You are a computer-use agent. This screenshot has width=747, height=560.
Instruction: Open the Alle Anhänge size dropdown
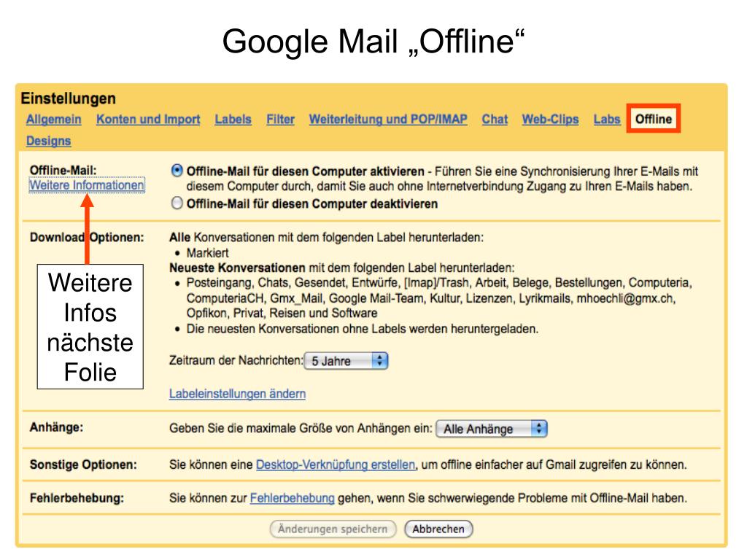point(492,429)
